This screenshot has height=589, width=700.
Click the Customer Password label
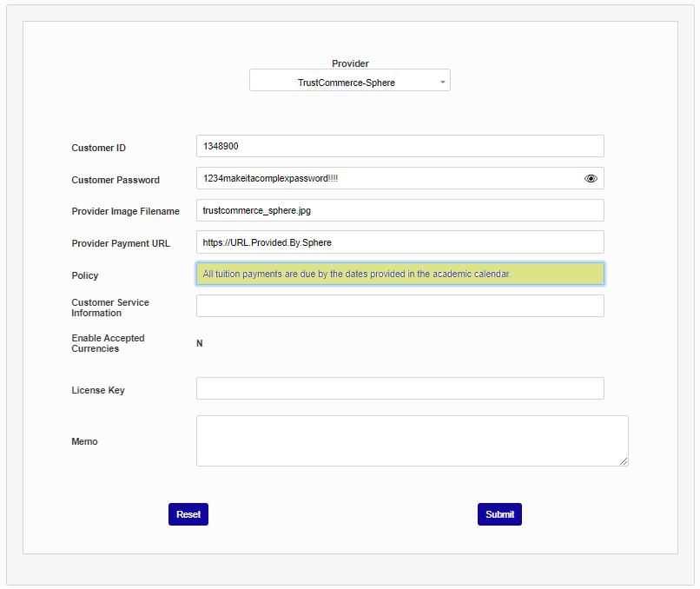(x=116, y=180)
